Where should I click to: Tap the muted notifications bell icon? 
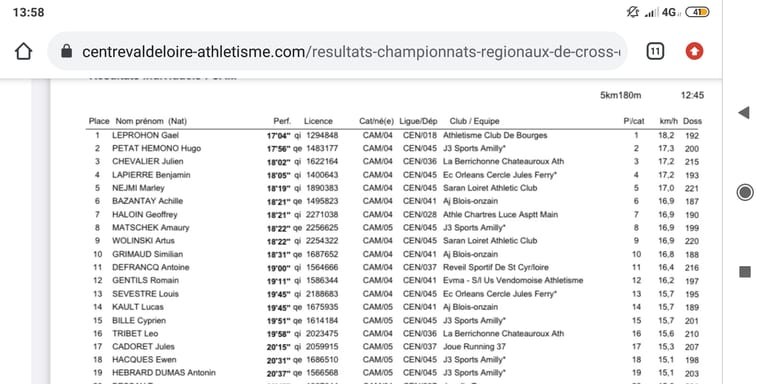(632, 12)
